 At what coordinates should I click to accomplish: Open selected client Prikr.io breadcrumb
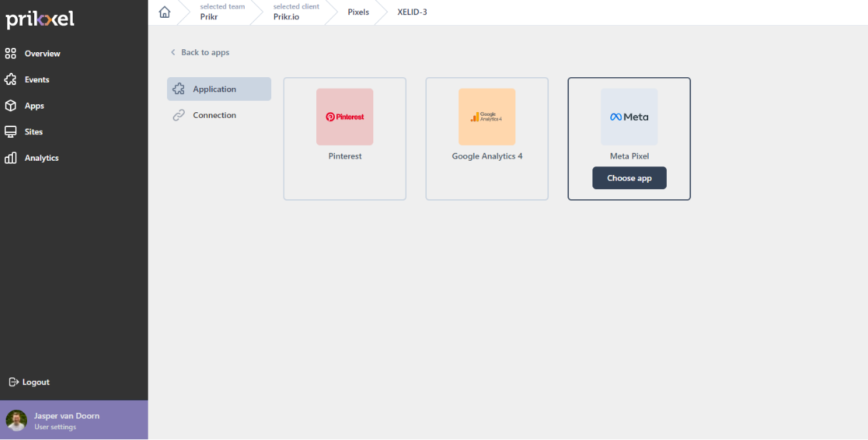click(296, 12)
